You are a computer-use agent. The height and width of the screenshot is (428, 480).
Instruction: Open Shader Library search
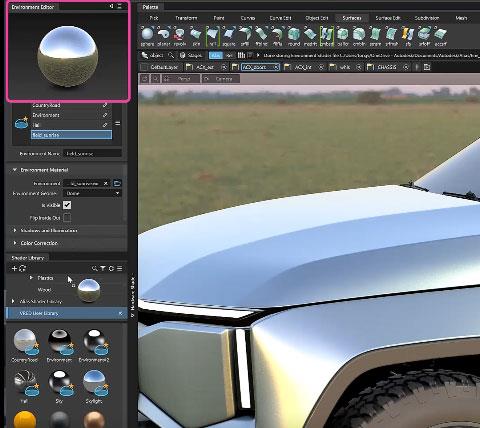(95, 268)
